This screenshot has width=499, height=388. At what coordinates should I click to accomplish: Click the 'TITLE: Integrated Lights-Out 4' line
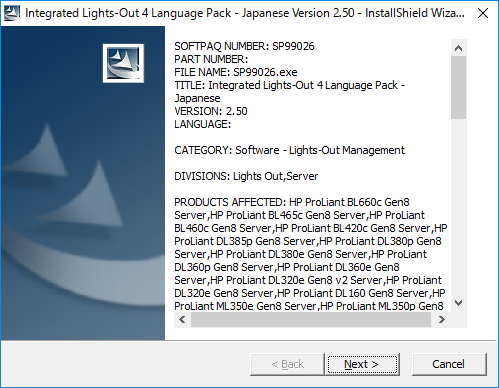290,85
